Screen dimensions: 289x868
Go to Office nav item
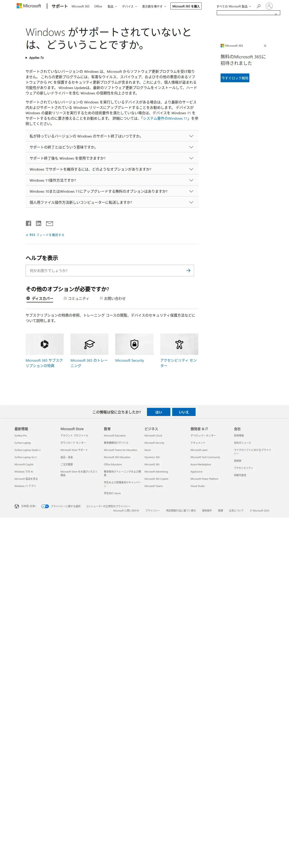point(98,6)
